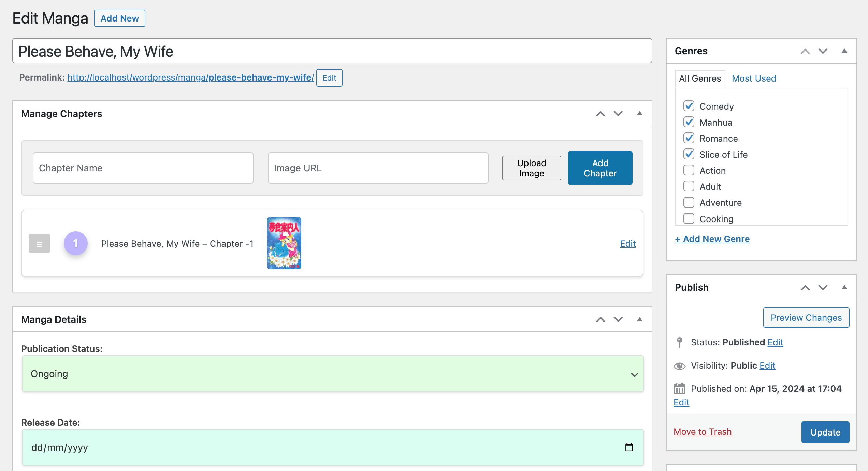Image resolution: width=868 pixels, height=471 pixels.
Task: Click the Move to Trash link
Action: click(703, 432)
